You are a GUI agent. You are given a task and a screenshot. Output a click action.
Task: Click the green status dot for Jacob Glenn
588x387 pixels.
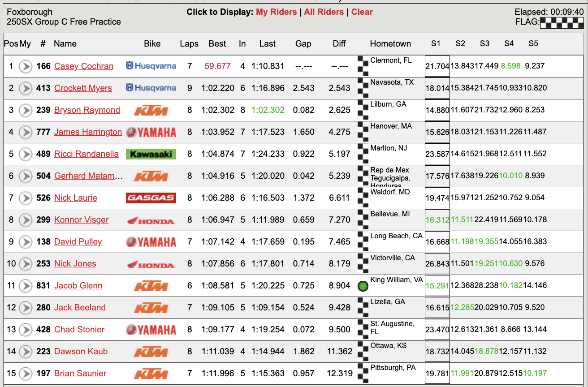pyautogui.click(x=363, y=286)
